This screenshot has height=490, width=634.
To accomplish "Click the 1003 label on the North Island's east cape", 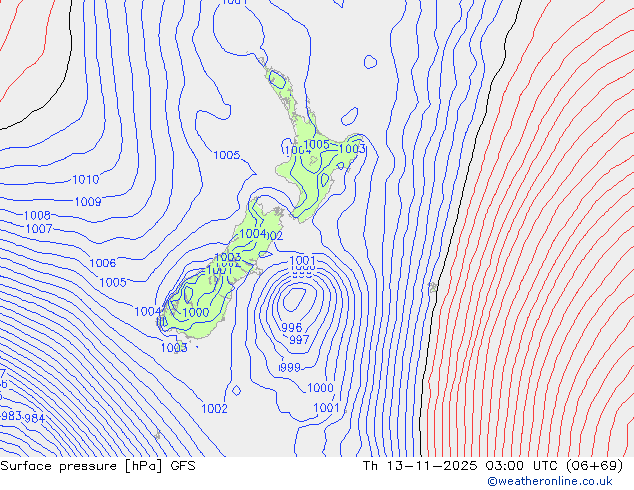I will pyautogui.click(x=352, y=149).
